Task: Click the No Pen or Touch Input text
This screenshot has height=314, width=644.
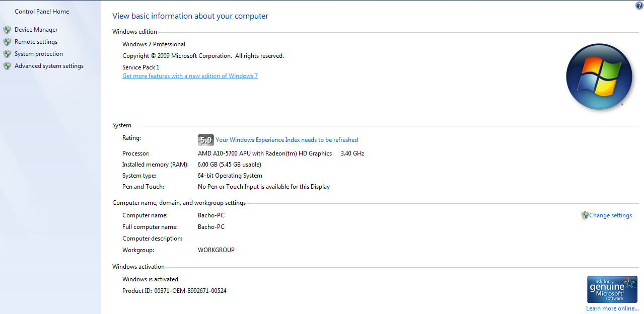Action: (264, 187)
